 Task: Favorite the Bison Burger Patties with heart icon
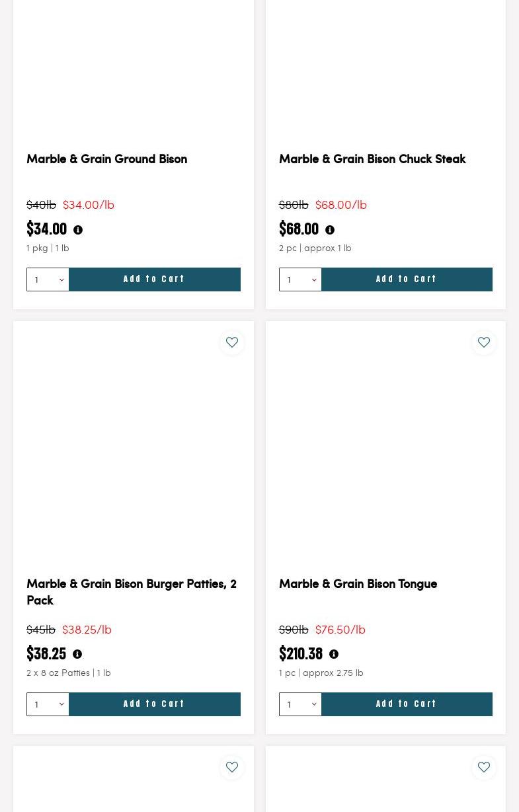pos(232,343)
